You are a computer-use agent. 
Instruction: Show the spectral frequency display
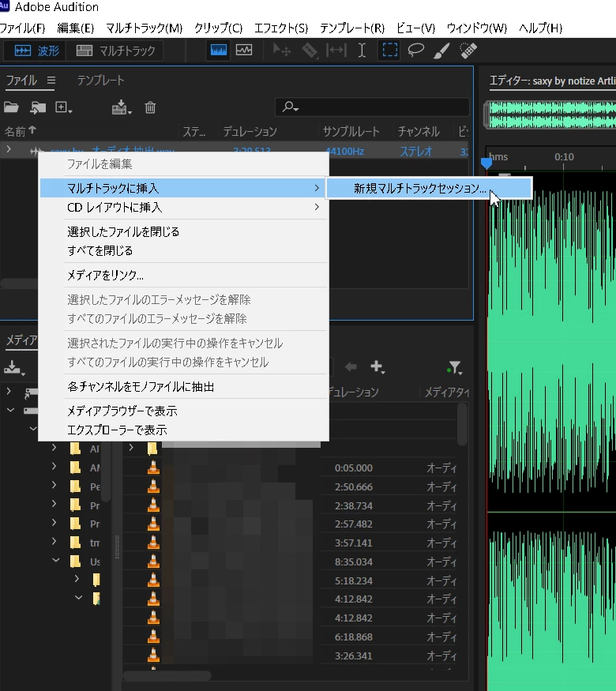219,51
